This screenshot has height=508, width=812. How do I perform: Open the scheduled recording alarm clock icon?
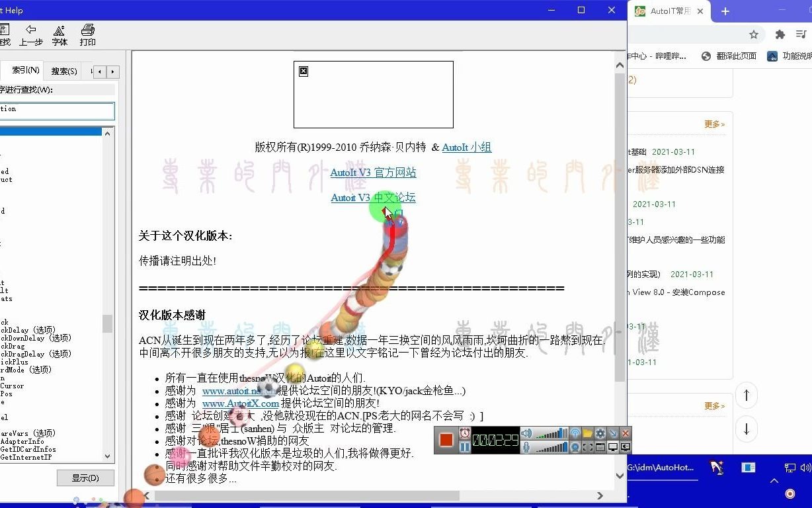[x=465, y=433]
